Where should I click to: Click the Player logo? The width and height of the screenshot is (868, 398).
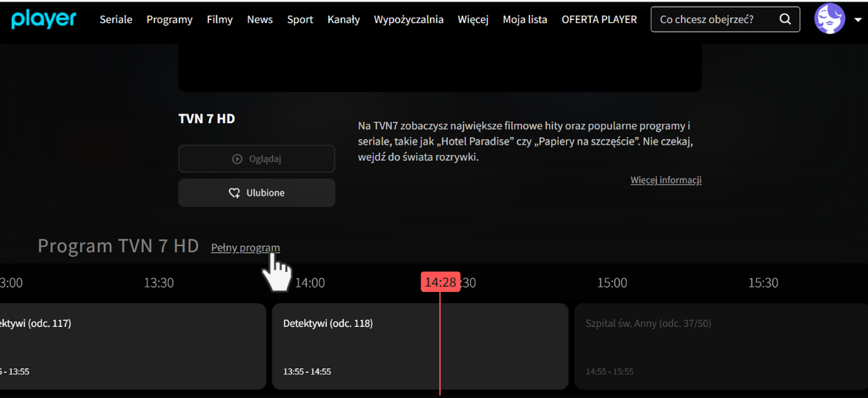click(x=44, y=19)
